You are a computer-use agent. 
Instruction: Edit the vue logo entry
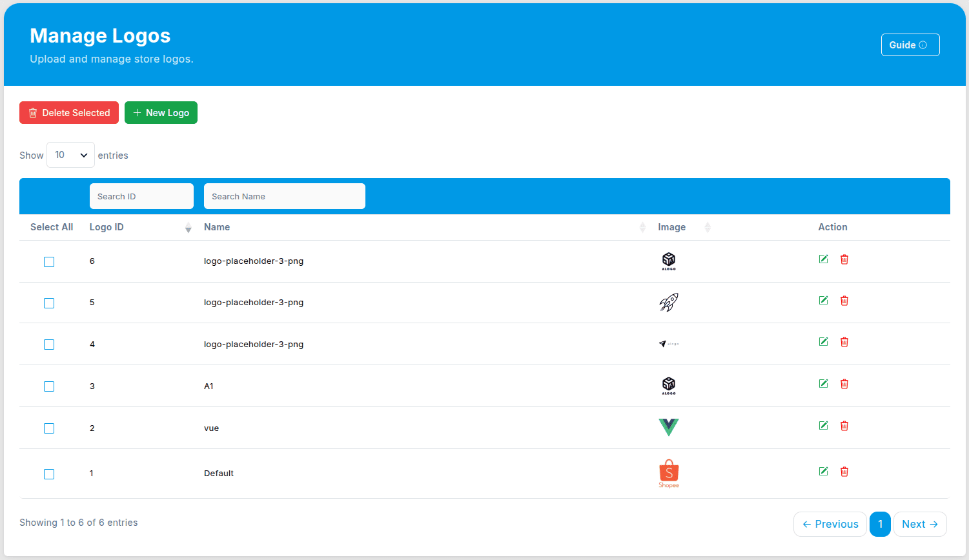tap(823, 426)
